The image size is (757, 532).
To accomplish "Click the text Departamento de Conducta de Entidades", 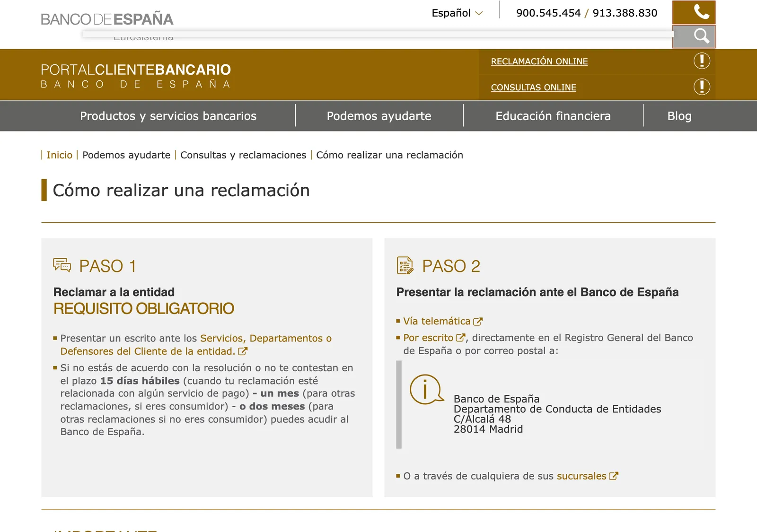I will click(x=557, y=409).
